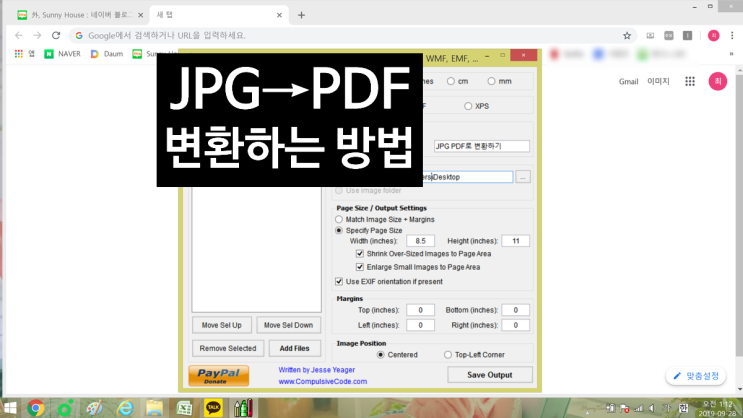The height and width of the screenshot is (418, 743).
Task: Open File Explorer from the taskbar
Action: pyautogui.click(x=154, y=408)
